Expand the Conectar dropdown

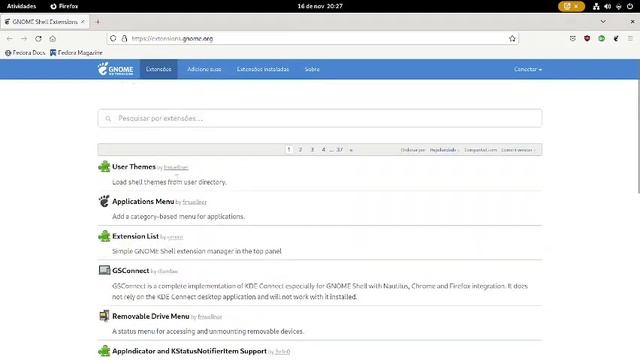coord(528,69)
